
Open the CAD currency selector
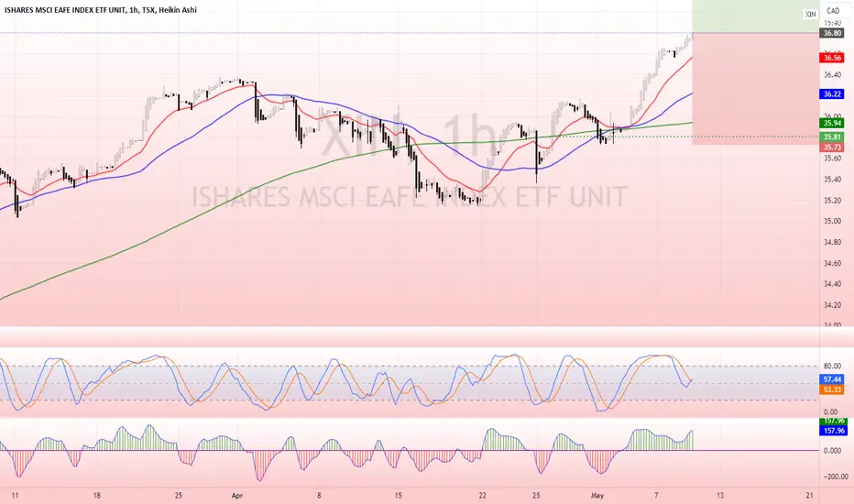pyautogui.click(x=833, y=10)
